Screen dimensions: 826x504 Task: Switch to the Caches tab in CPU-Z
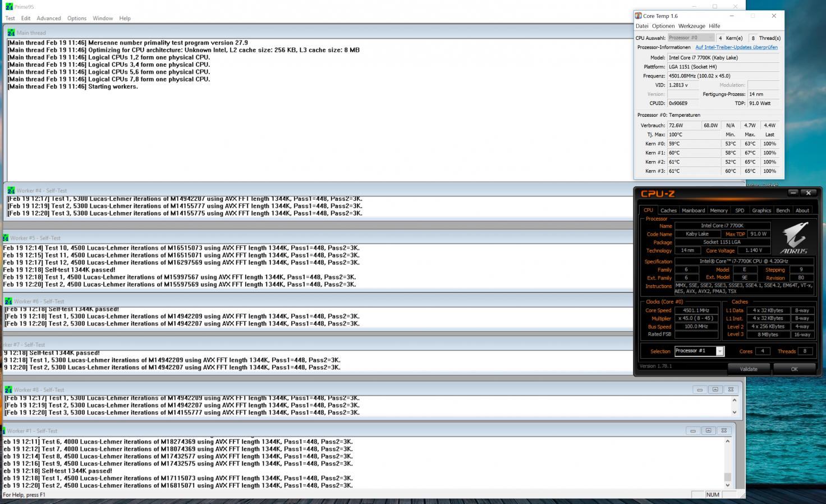(x=668, y=210)
